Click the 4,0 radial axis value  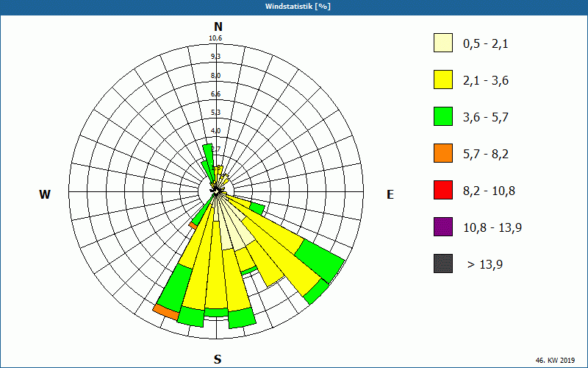pyautogui.click(x=215, y=131)
